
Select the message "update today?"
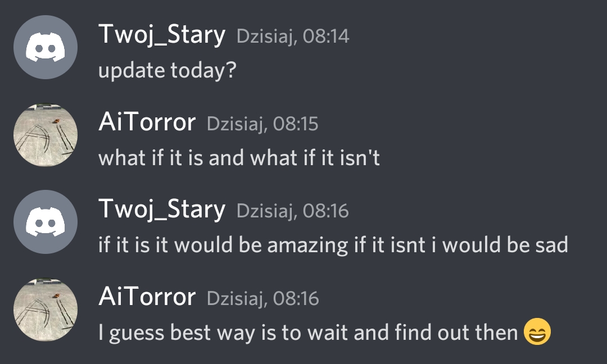(167, 71)
